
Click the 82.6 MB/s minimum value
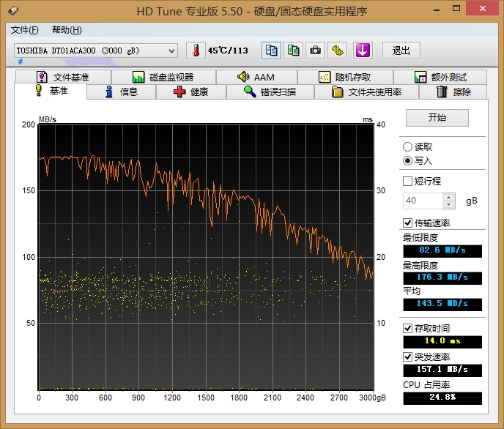(442, 250)
